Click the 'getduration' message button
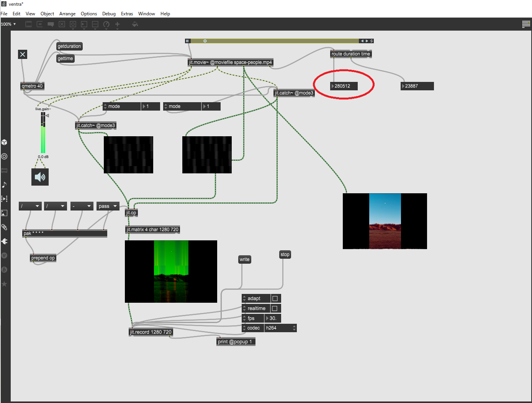 coord(69,46)
